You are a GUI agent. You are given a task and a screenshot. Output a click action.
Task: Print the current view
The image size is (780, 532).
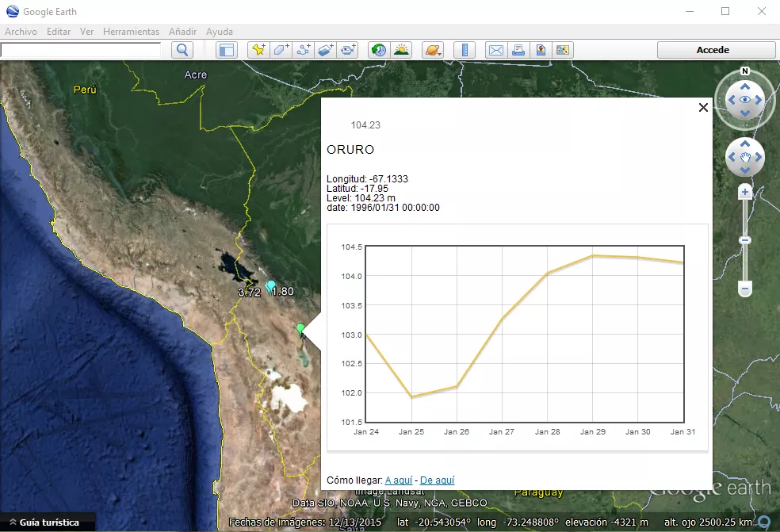point(518,50)
